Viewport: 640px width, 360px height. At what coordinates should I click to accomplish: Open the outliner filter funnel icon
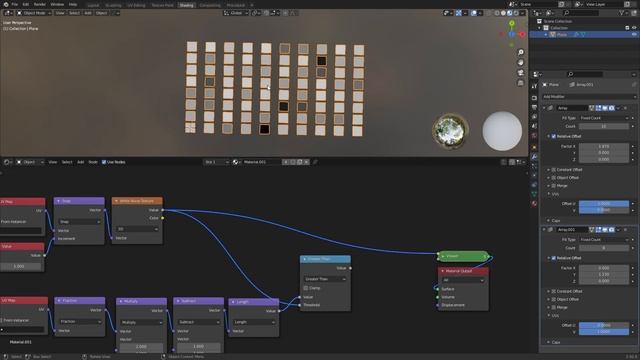click(622, 13)
